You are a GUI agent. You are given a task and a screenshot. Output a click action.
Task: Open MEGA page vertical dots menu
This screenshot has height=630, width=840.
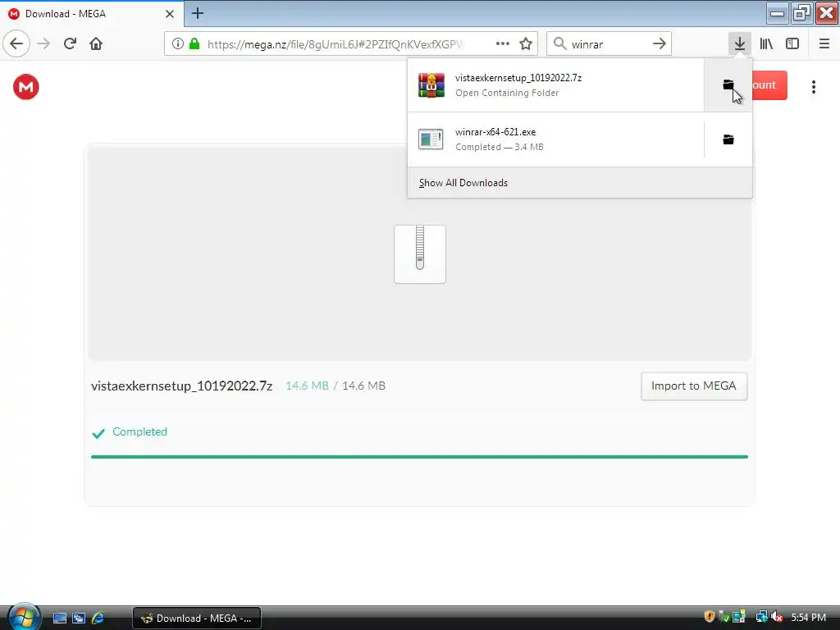[x=813, y=87]
